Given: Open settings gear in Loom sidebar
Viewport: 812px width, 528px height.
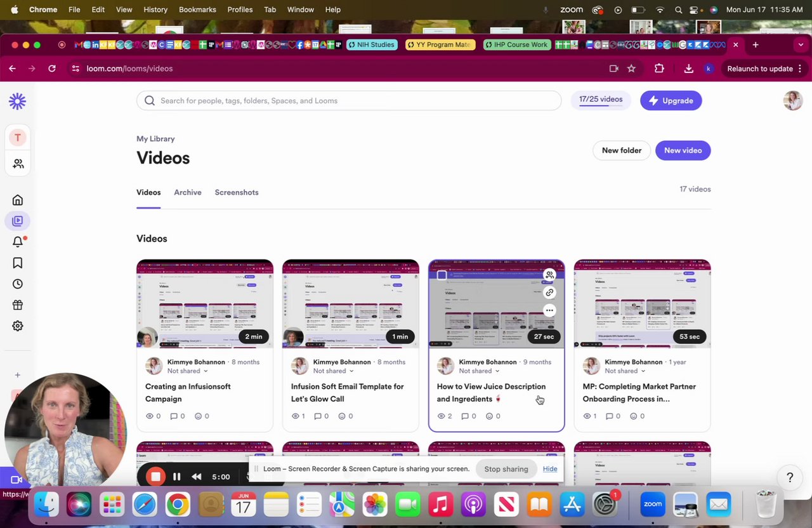Looking at the screenshot, I should (x=18, y=326).
